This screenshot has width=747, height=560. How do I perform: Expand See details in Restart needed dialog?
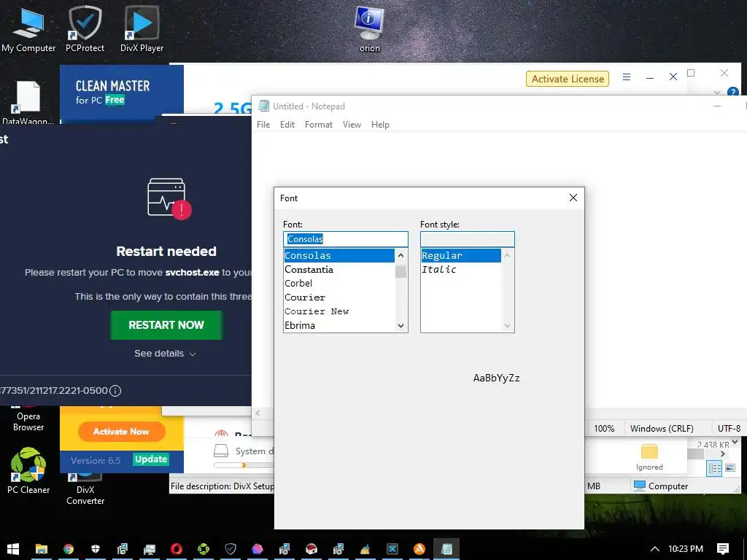[165, 354]
